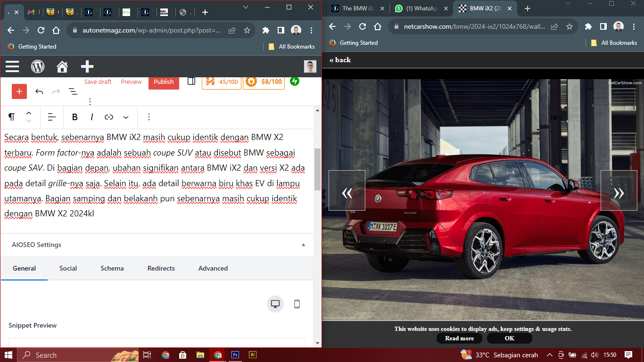Open the Advanced tab
This screenshot has width=644, height=362.
[x=213, y=268]
